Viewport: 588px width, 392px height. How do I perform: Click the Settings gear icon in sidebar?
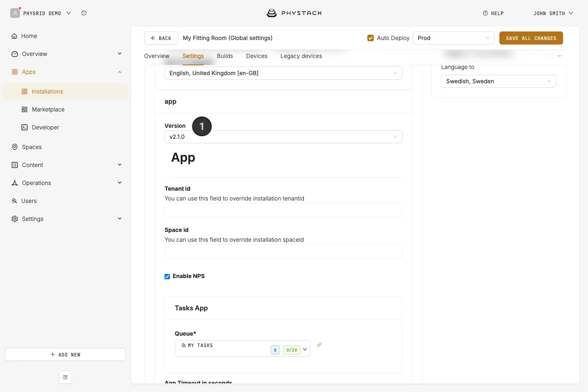point(15,219)
